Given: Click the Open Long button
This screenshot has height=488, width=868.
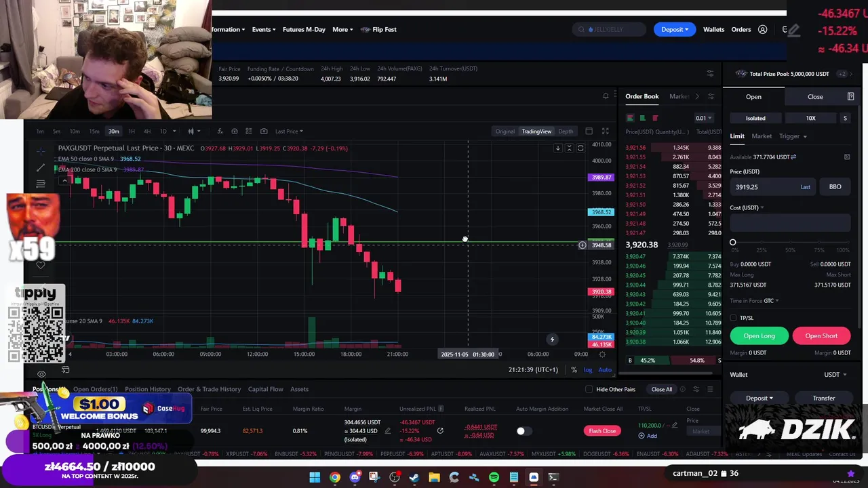Looking at the screenshot, I should click(x=759, y=336).
